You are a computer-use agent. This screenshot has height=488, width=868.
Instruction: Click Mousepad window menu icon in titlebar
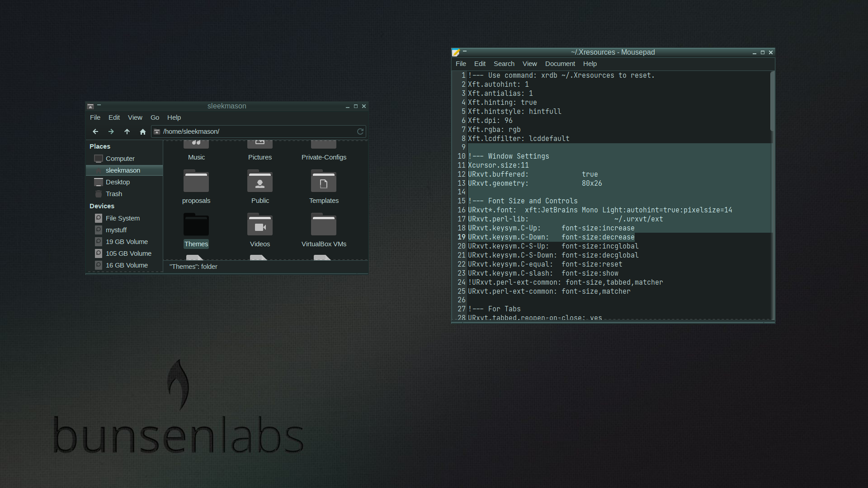click(456, 52)
